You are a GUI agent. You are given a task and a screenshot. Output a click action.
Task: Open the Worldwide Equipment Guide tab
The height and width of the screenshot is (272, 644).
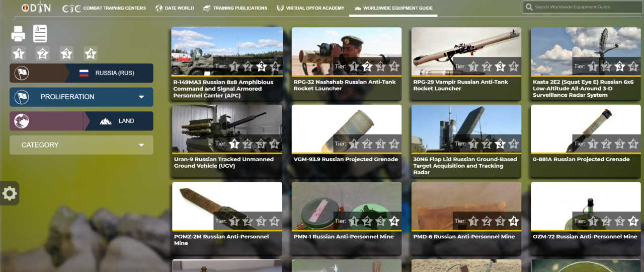point(393,8)
